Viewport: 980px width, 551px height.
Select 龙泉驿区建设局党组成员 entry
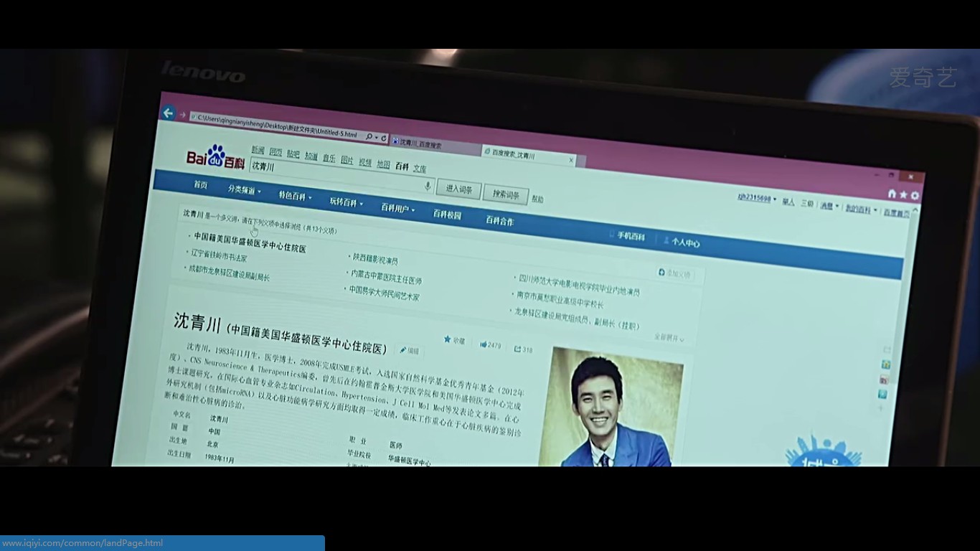[577, 319]
